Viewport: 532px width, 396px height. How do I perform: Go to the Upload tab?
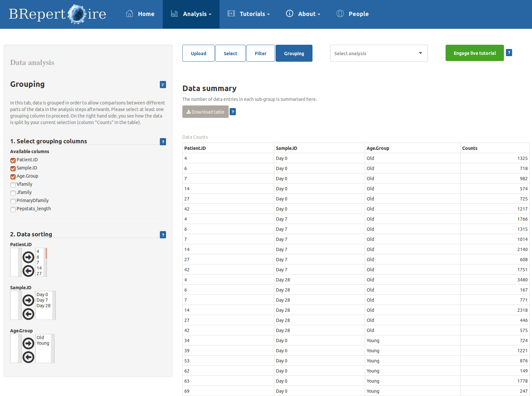198,53
